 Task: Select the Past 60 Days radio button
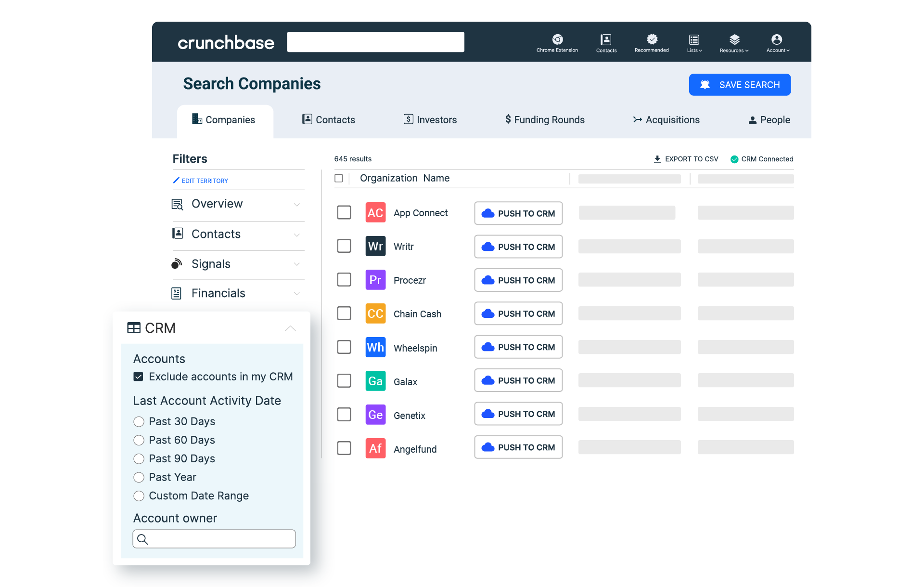tap(139, 440)
